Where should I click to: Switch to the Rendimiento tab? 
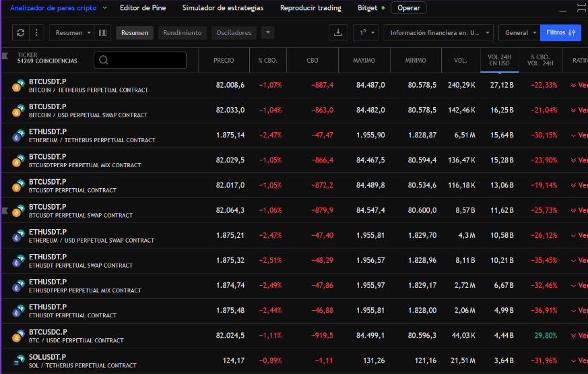coord(182,32)
